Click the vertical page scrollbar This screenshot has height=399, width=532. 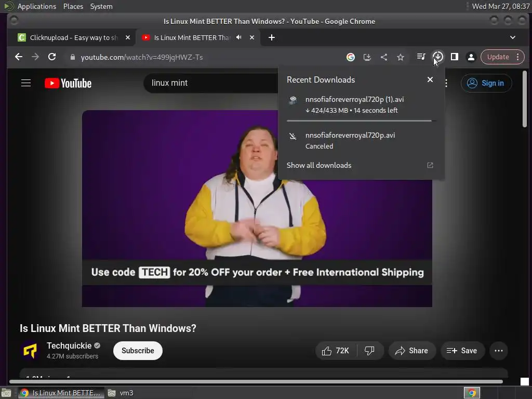tap(525, 99)
